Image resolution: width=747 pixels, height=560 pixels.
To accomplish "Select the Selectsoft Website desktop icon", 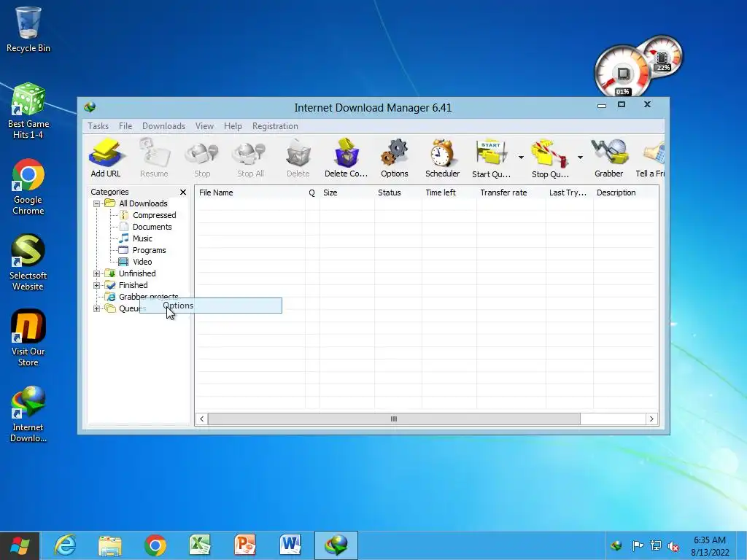I will pyautogui.click(x=28, y=262).
